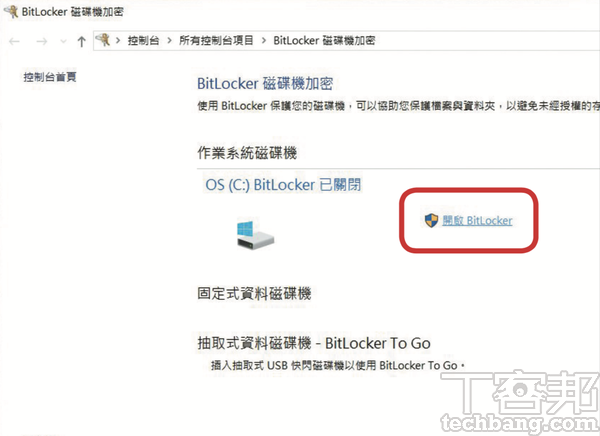Click the 開啟 BitLocker link
The width and height of the screenshot is (600, 436).
tap(477, 220)
